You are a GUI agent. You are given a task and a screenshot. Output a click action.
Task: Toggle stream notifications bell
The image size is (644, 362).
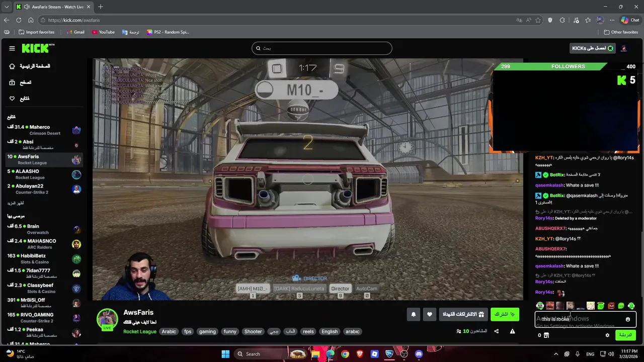414,315
